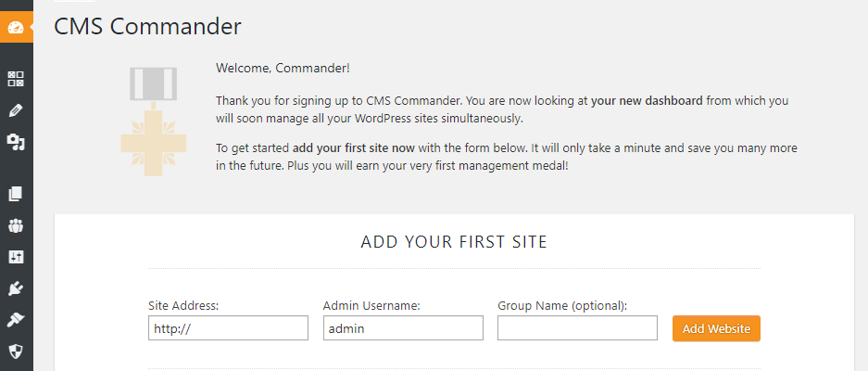Image resolution: width=868 pixels, height=371 pixels.
Task: Click the 'Admin Username:' label
Action: pyautogui.click(x=372, y=305)
